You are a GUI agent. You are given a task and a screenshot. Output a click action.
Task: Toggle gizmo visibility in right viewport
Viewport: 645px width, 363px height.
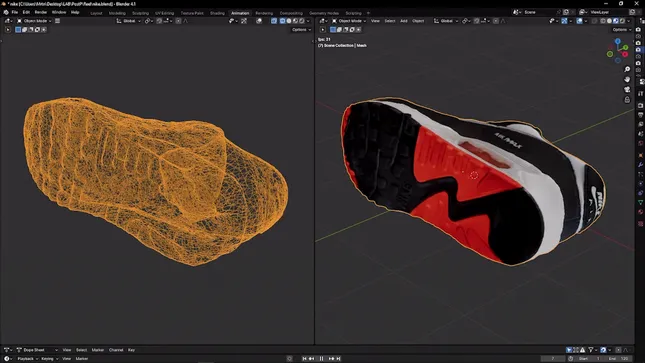(564, 21)
